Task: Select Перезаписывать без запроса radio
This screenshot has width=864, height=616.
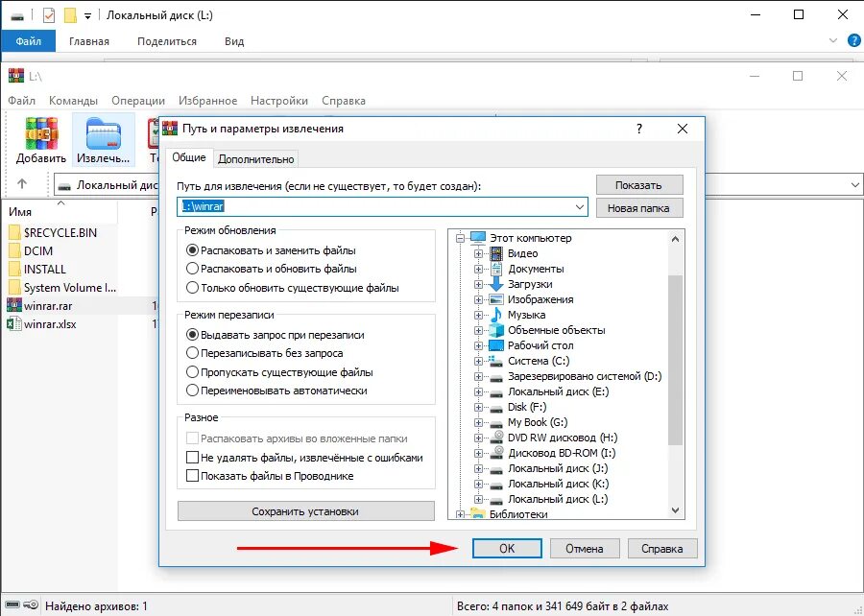Action: (x=192, y=353)
